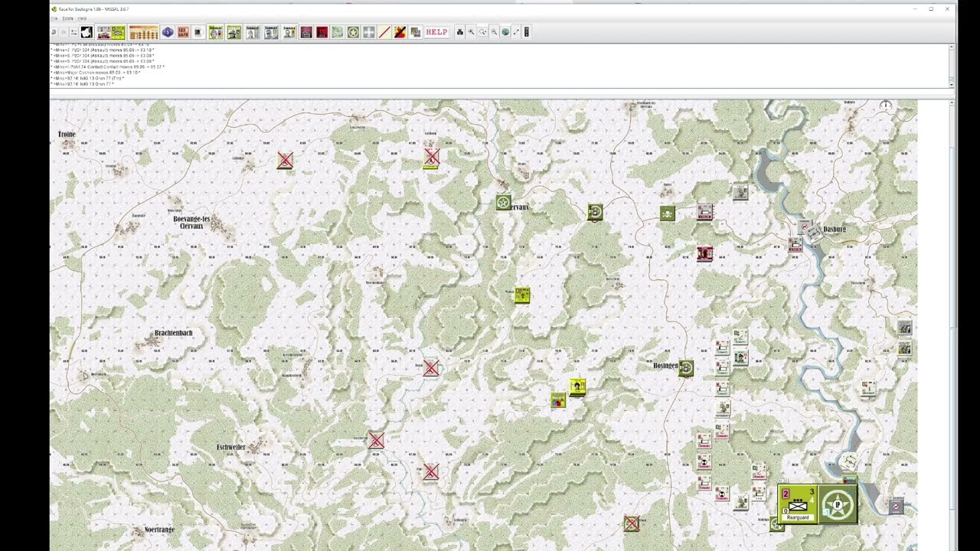Click the star-in-circle toolbar icon
Viewport: 980px width, 551px height.
point(353,32)
